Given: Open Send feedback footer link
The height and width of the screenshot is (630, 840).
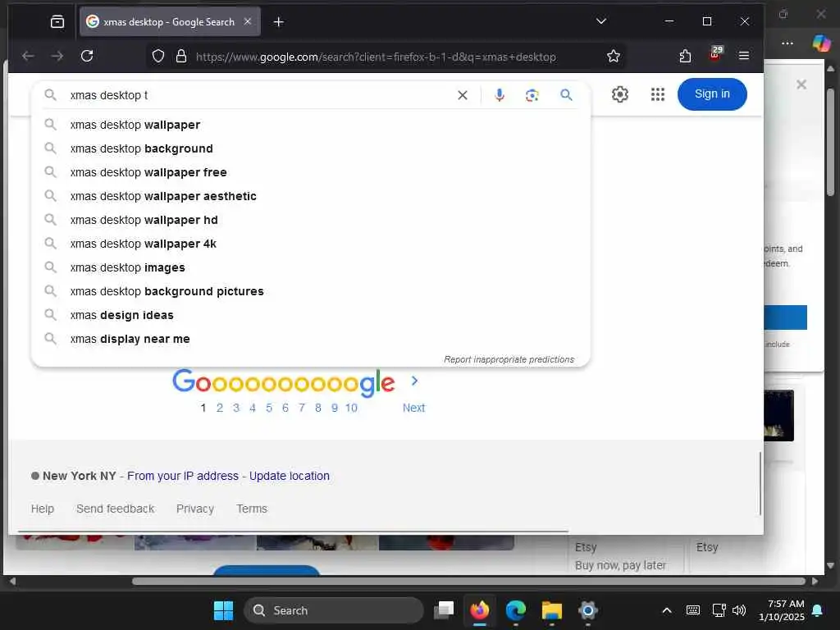Looking at the screenshot, I should pos(115,509).
